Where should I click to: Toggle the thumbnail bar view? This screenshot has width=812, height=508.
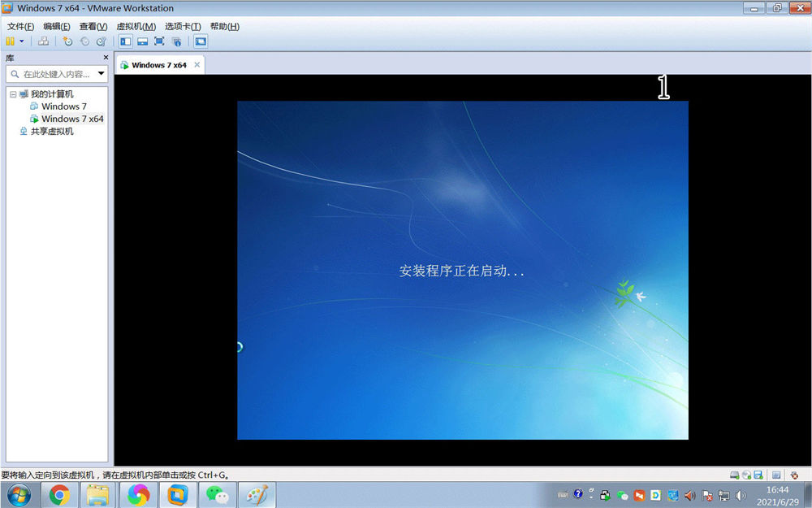[142, 41]
